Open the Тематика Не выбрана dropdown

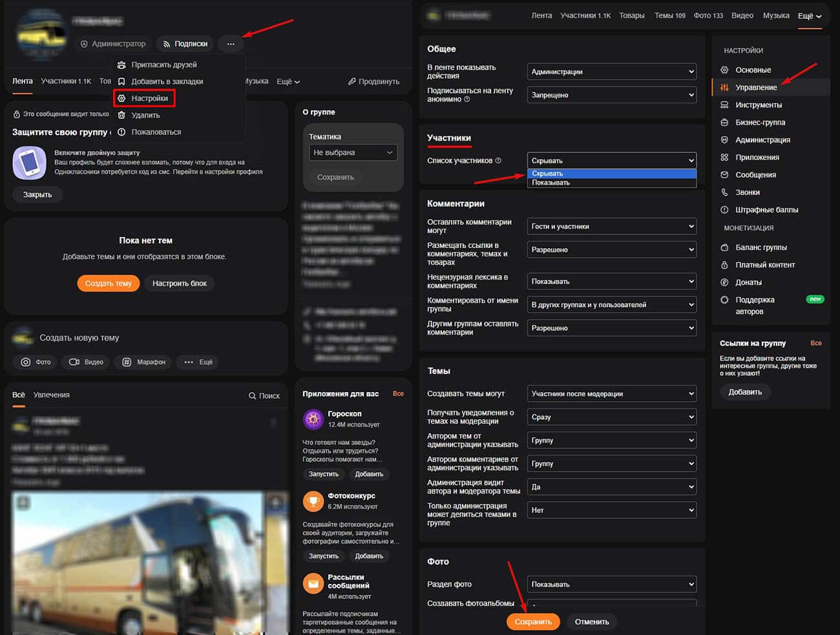pos(353,152)
